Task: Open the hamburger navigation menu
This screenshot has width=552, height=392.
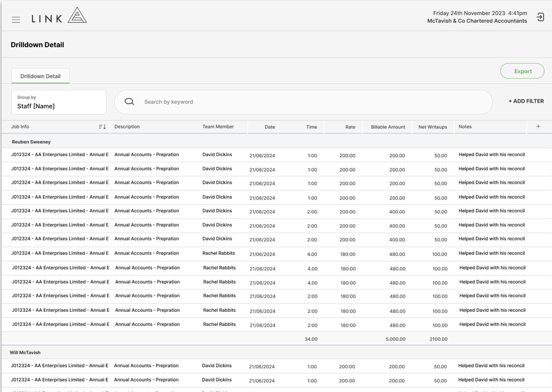Action: click(16, 20)
